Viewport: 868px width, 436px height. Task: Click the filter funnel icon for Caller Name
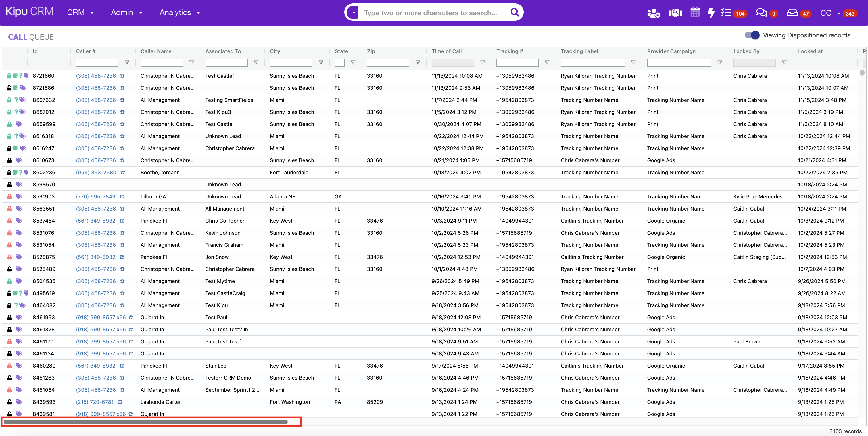click(191, 62)
